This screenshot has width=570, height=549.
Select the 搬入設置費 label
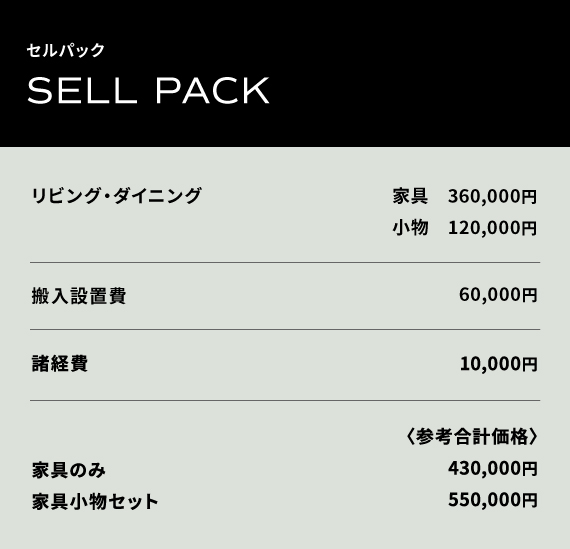click(x=79, y=296)
